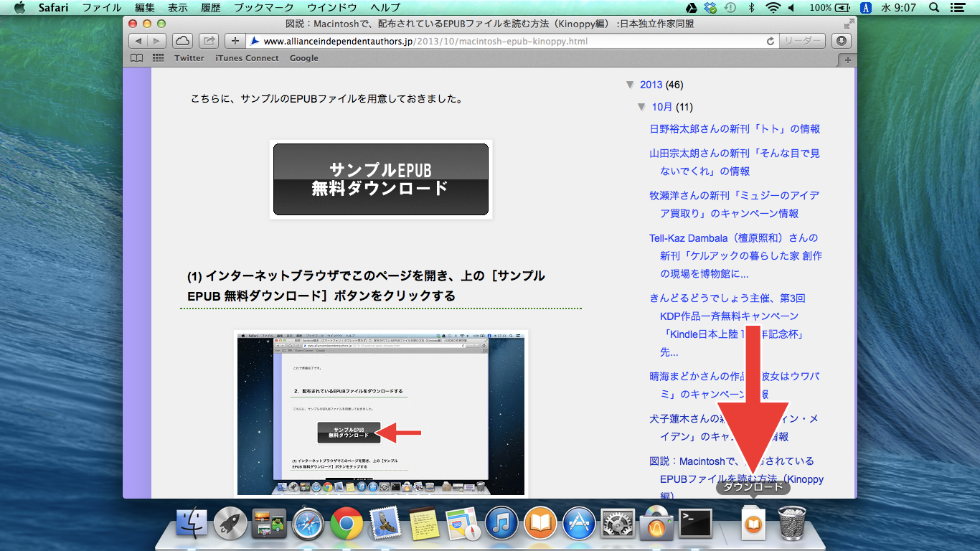Screen dimensions: 980x551
Task: Open the 10月 archive link
Action: (662, 107)
